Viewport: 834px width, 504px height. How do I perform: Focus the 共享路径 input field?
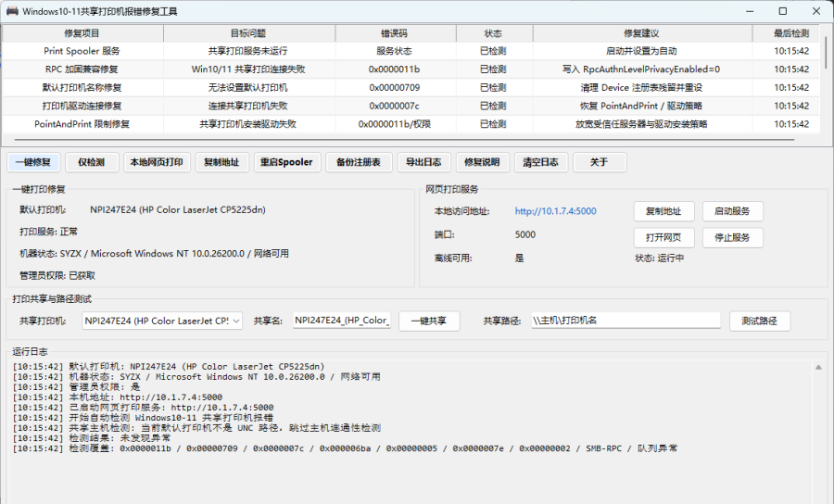coord(626,321)
